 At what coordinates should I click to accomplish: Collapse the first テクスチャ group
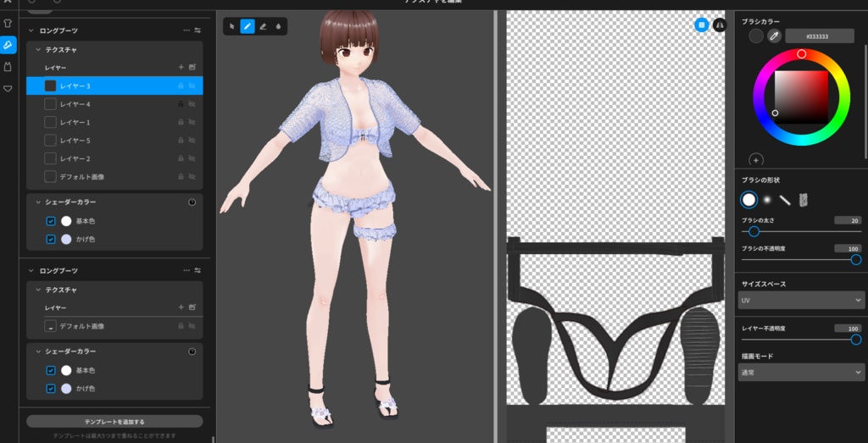[x=38, y=50]
